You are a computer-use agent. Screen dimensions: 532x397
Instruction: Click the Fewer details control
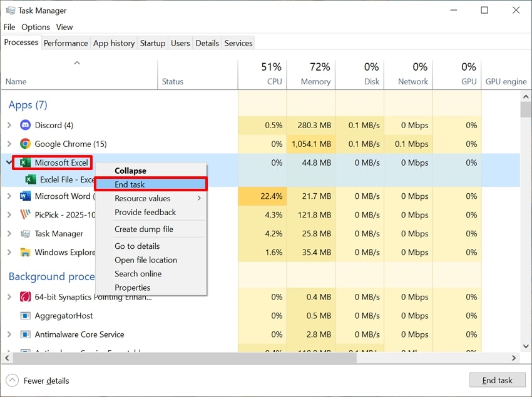46,381
